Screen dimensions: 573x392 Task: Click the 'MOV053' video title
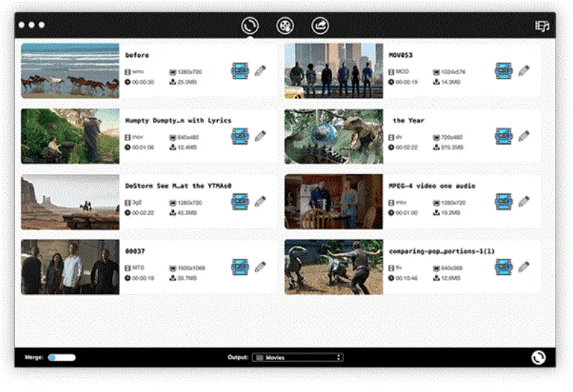[400, 55]
